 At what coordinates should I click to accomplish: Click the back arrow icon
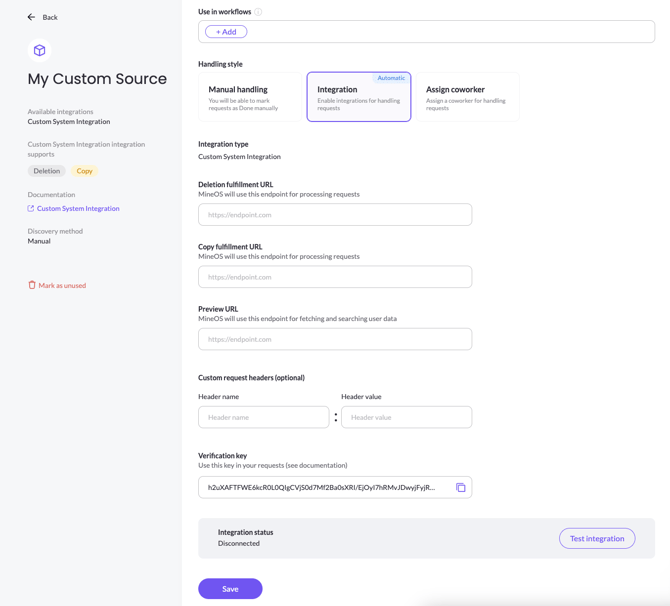31,17
